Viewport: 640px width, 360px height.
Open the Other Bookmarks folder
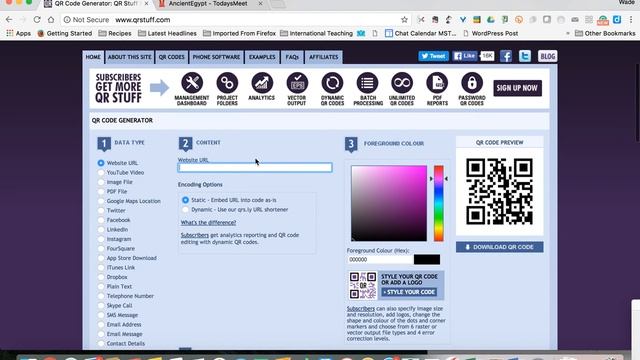[605, 33]
